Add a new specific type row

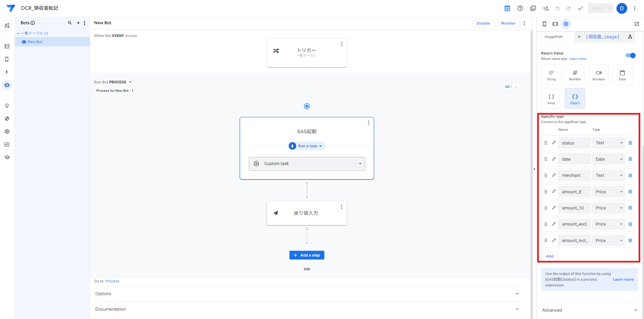(x=550, y=256)
